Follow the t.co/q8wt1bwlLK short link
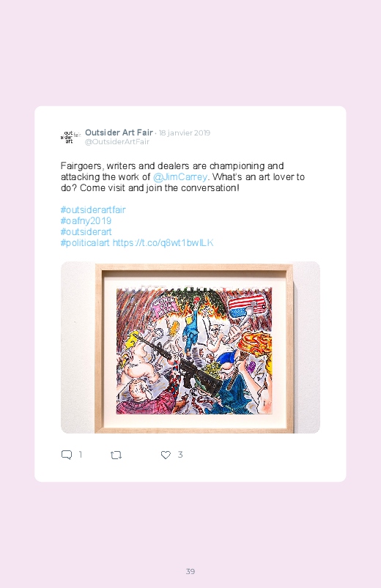381x588 pixels. (x=163, y=242)
